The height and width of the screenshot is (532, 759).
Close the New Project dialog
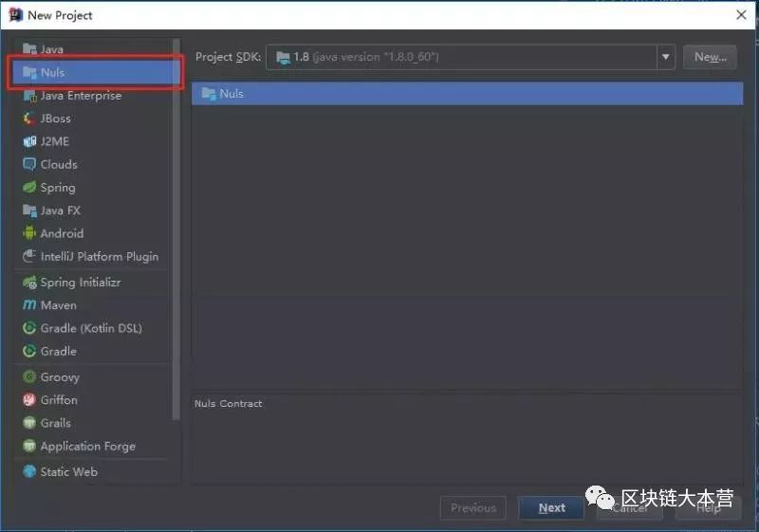point(741,15)
